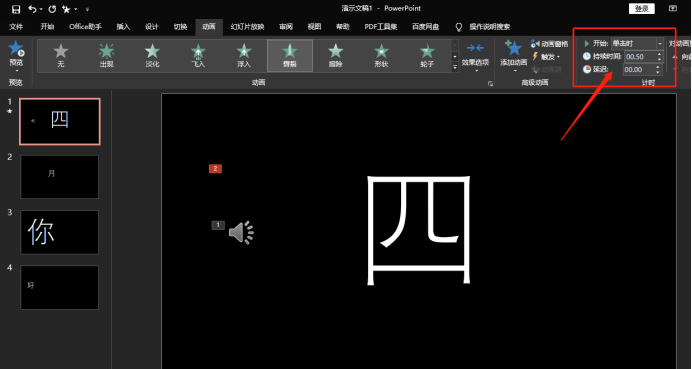Open the 动画窗格 animation pane

tap(549, 44)
